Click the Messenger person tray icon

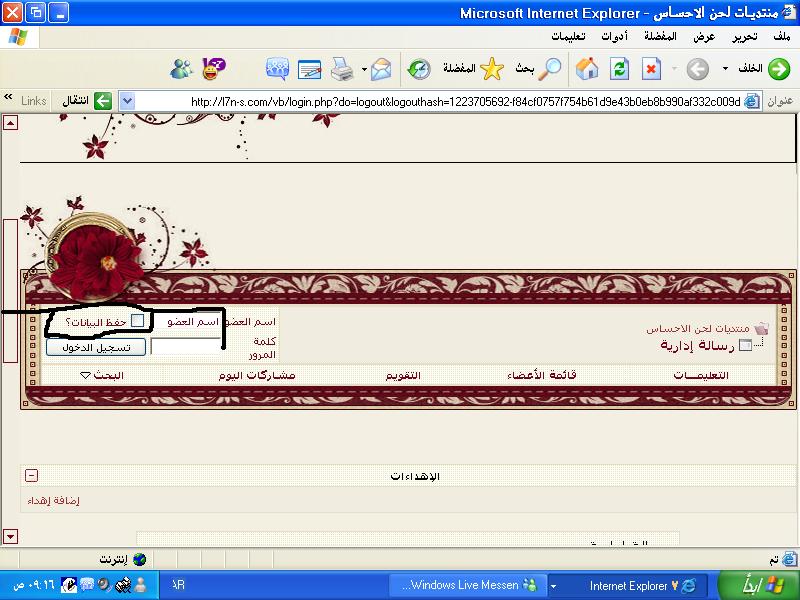pyautogui.click(x=140, y=585)
